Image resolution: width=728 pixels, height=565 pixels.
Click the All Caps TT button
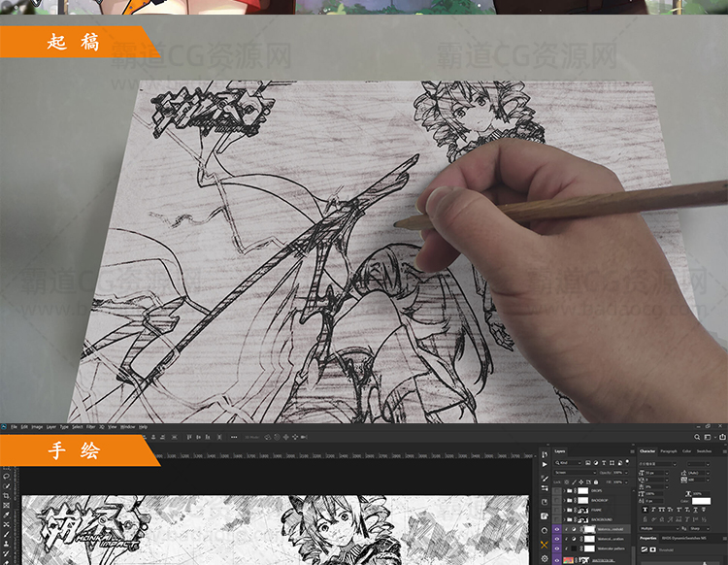tap(662, 510)
